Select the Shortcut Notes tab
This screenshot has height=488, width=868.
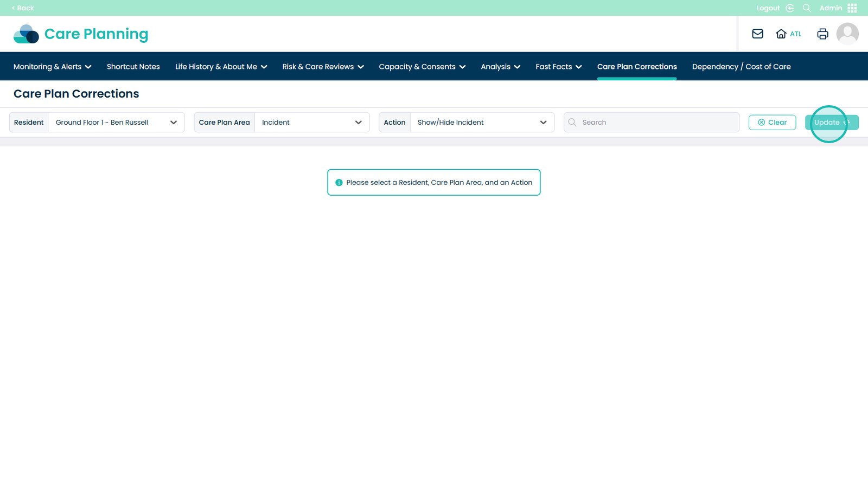tap(133, 67)
